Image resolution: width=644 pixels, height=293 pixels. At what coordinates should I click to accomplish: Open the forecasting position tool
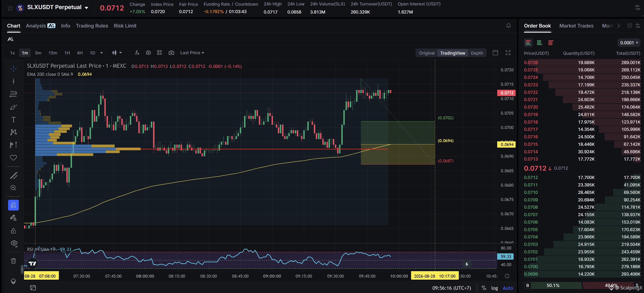click(x=14, y=145)
